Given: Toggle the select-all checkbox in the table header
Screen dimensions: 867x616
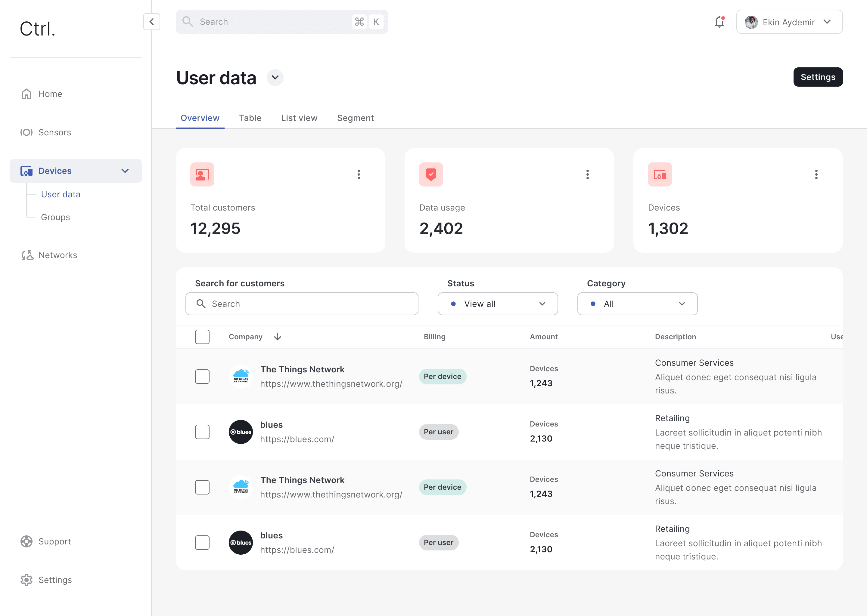Looking at the screenshot, I should click(202, 337).
